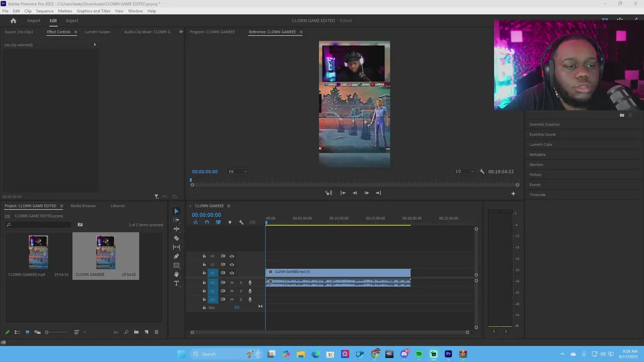Open timeline display settings wrench
This screenshot has width=644, height=362.
(x=241, y=222)
